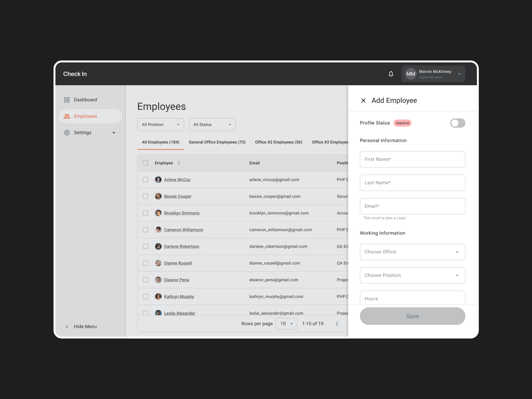
Task: Open the Choose Office dropdown
Action: tap(412, 252)
